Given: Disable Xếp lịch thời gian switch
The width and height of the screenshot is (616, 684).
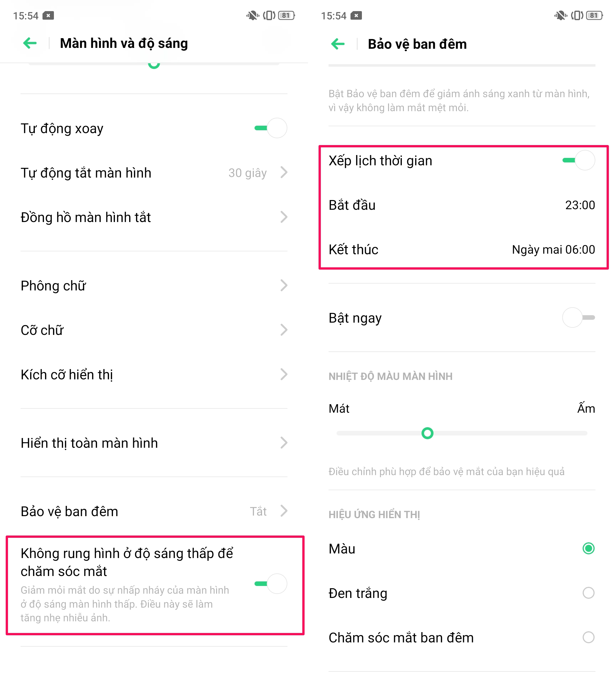Looking at the screenshot, I should 579,160.
